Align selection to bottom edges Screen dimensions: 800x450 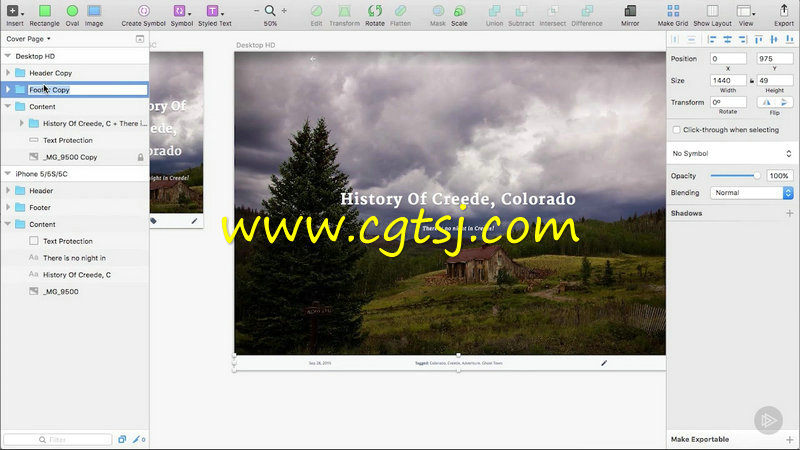(789, 39)
